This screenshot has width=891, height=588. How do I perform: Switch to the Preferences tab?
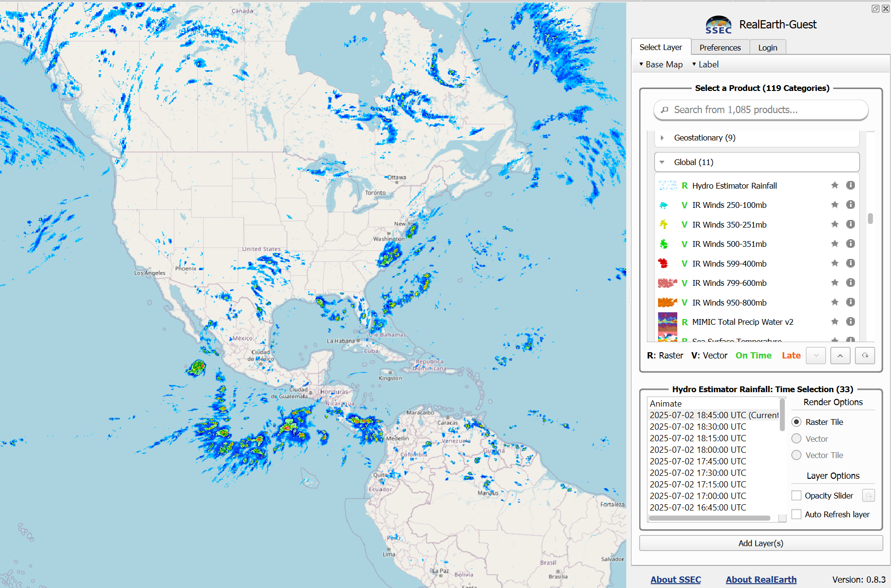coord(720,48)
